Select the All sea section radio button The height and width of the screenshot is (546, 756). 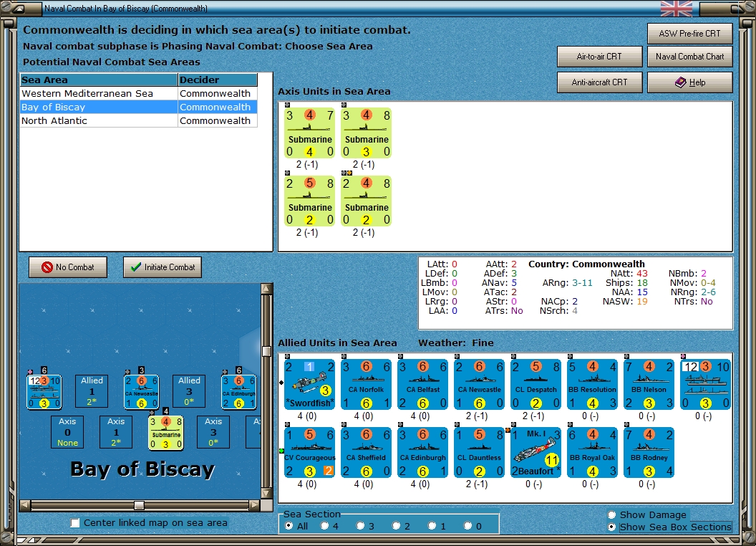coord(289,526)
